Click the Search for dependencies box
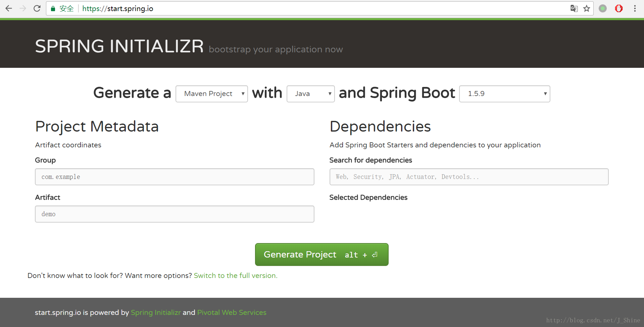This screenshot has height=327, width=644. [x=469, y=177]
